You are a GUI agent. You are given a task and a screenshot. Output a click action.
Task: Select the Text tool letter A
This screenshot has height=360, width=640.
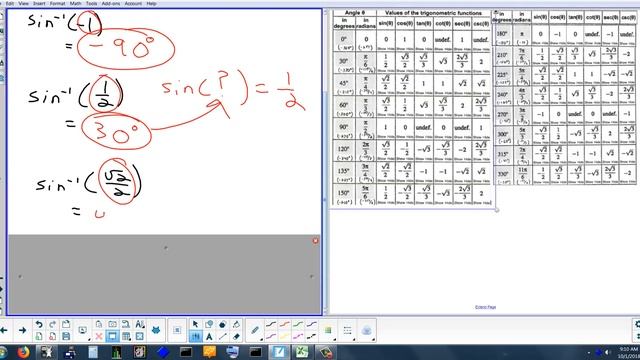pos(209,336)
